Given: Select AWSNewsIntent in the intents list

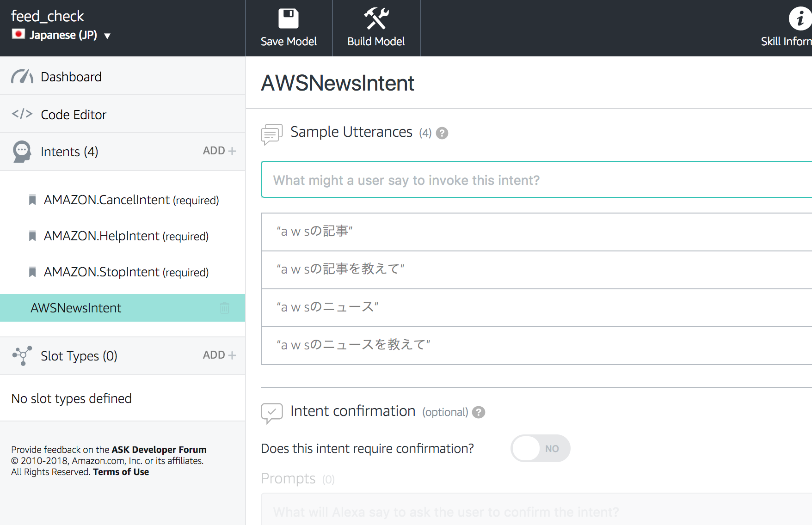Looking at the screenshot, I should pos(123,308).
